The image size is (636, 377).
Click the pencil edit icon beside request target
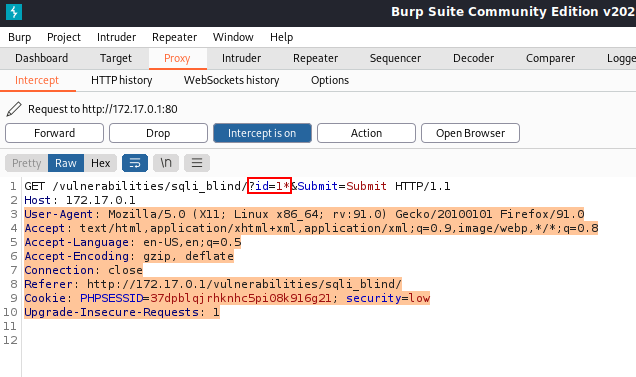(14, 109)
